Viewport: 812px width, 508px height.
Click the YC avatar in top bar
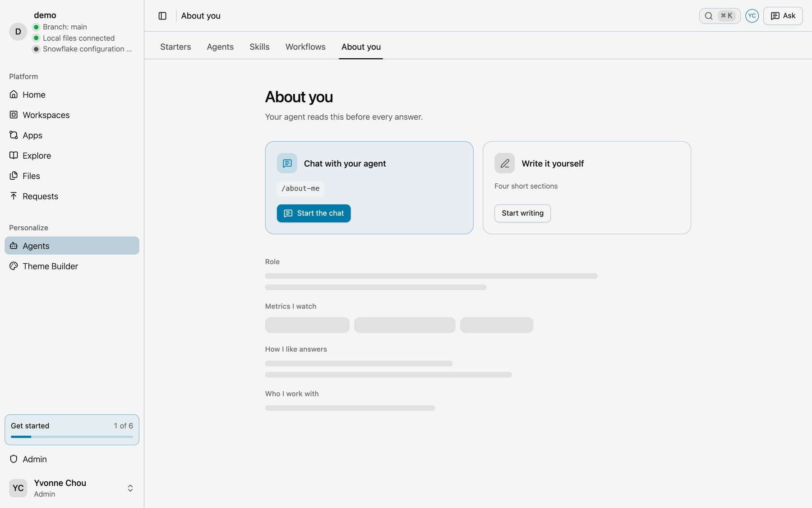pyautogui.click(x=752, y=16)
